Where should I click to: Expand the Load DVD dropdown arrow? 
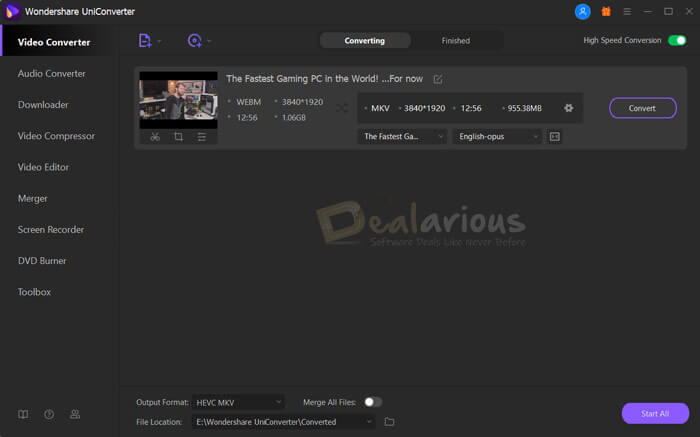click(x=209, y=41)
